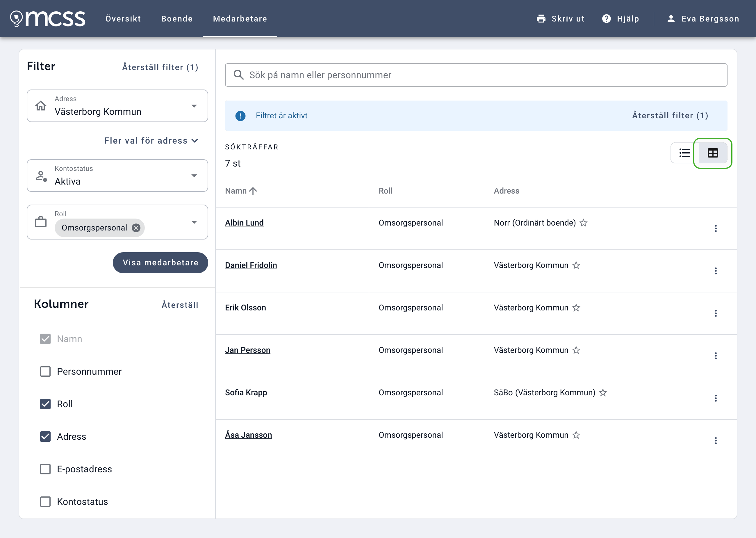Click the person icon in Kontostatus field
756x538 pixels.
(x=41, y=176)
